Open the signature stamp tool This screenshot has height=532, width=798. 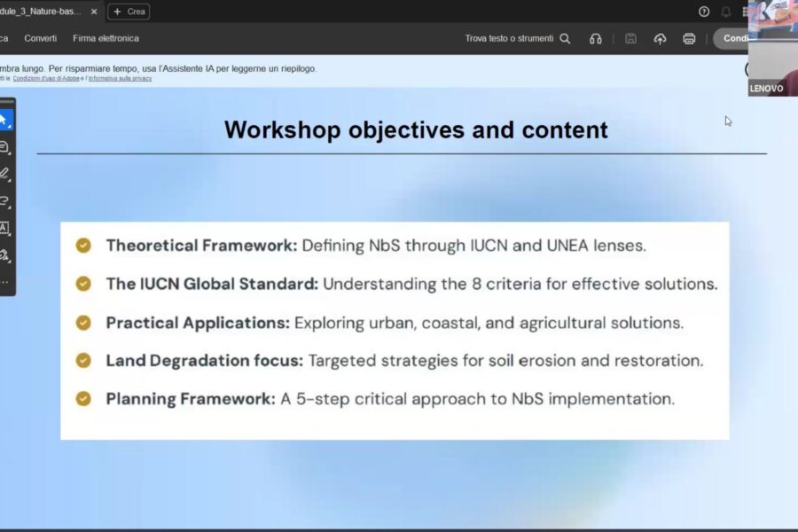click(x=4, y=255)
